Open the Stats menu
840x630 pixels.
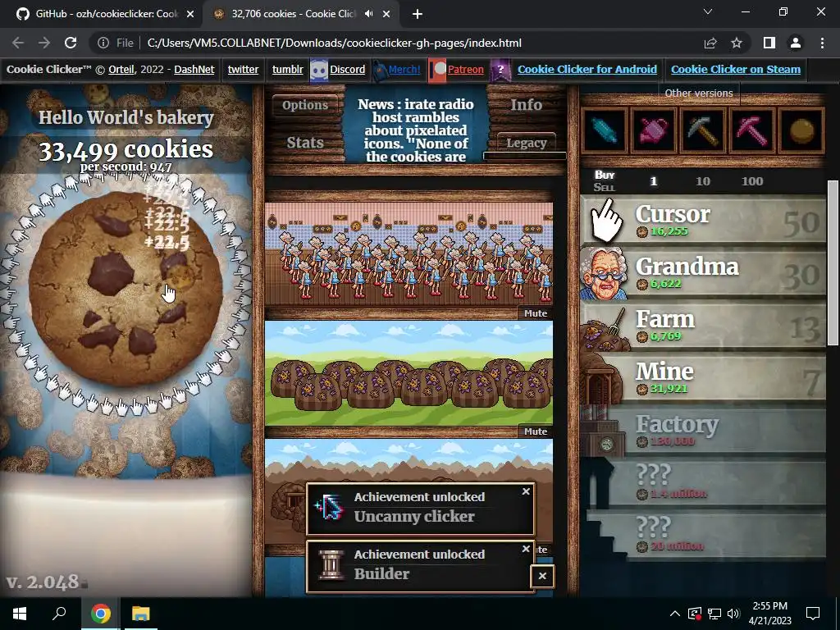pyautogui.click(x=305, y=143)
